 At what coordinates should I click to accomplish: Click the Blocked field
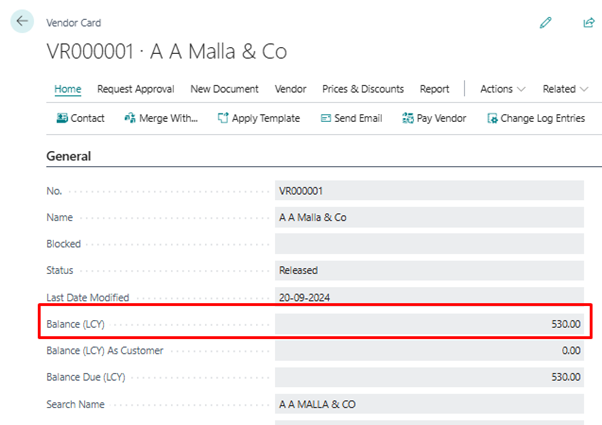click(x=429, y=244)
